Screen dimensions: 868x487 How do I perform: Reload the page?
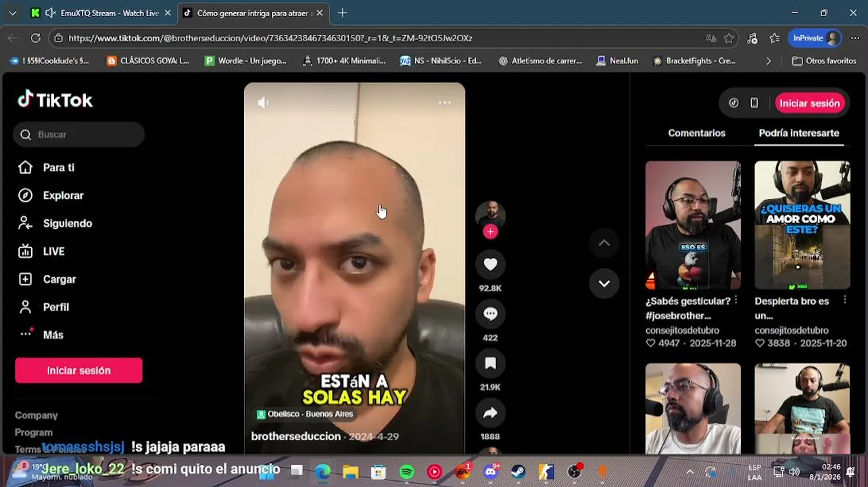36,38
